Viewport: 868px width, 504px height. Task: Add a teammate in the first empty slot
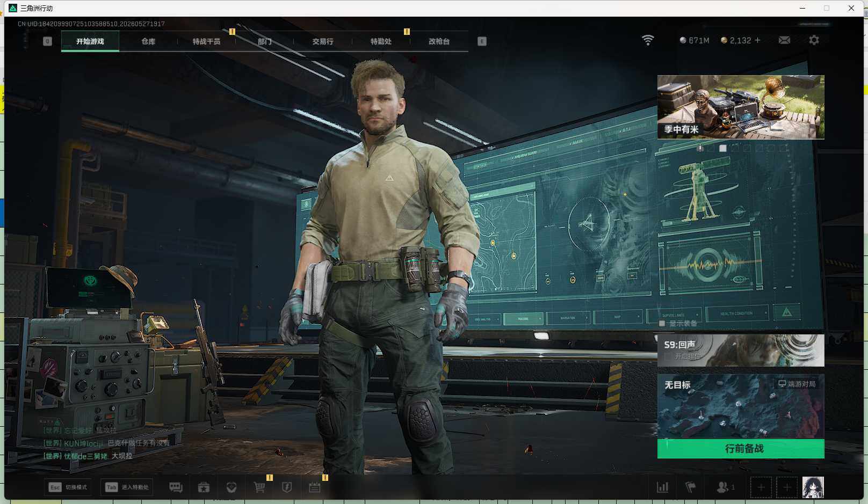(761, 487)
